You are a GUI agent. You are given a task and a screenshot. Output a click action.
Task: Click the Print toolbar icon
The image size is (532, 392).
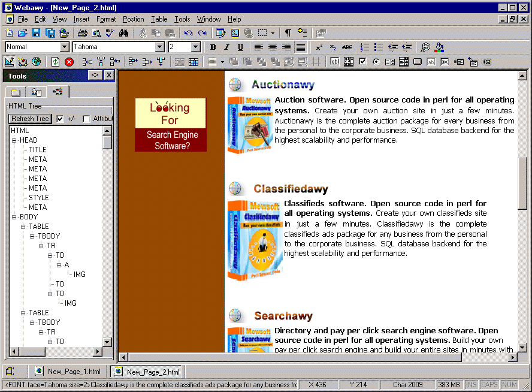[82, 33]
